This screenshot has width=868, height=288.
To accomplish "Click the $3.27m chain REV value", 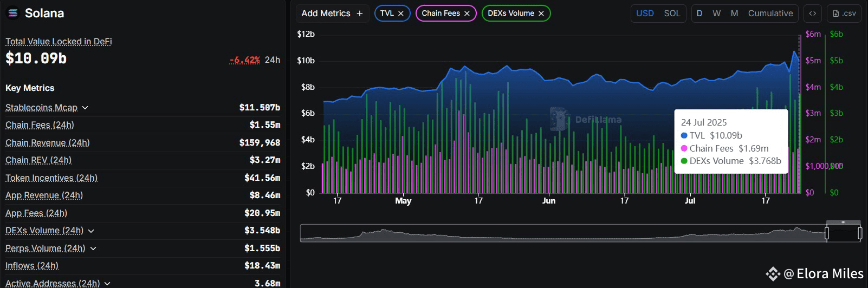I will (x=265, y=160).
